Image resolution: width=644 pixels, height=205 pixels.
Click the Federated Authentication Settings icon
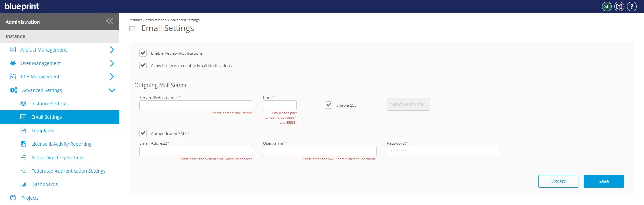point(23,171)
